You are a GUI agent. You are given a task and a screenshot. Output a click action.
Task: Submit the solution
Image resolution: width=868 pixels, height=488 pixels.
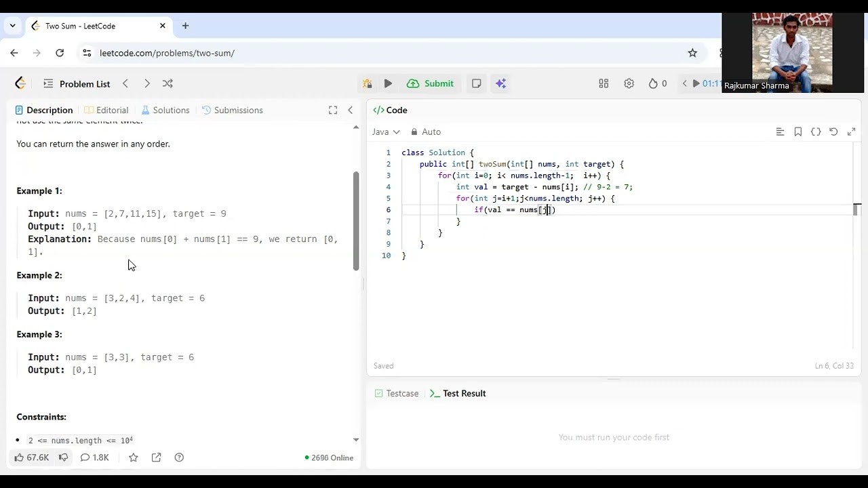(x=431, y=83)
